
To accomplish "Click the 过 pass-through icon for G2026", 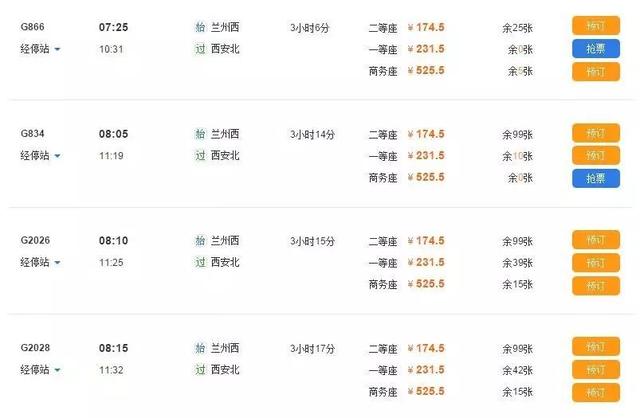I will coord(200,262).
